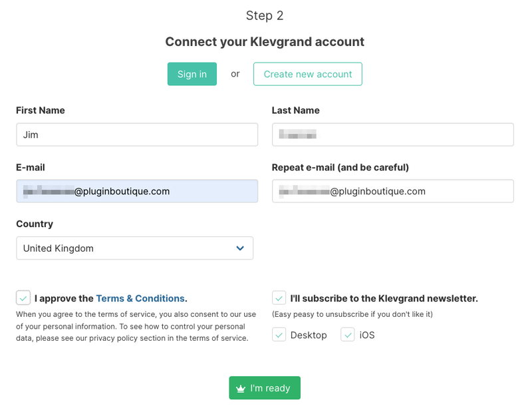Screen dimensions: 532x410
Task: Click into the Last Name input field
Action: [x=392, y=134]
